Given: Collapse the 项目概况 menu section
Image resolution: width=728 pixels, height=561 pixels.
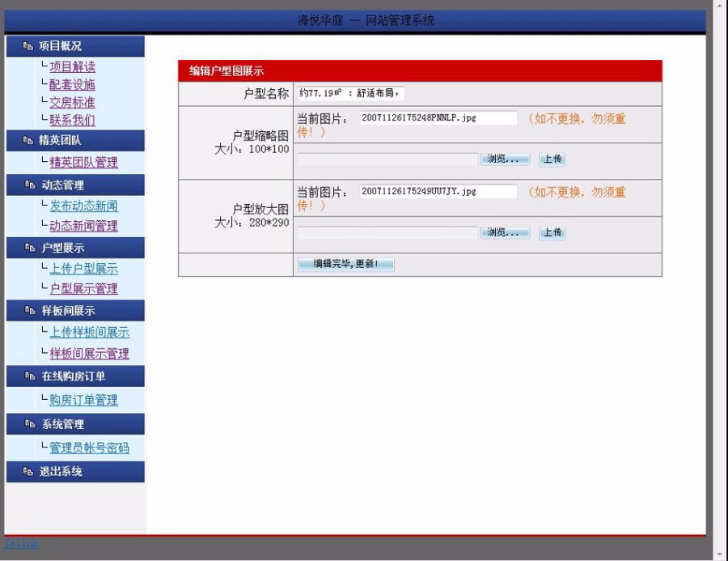Looking at the screenshot, I should 75,46.
